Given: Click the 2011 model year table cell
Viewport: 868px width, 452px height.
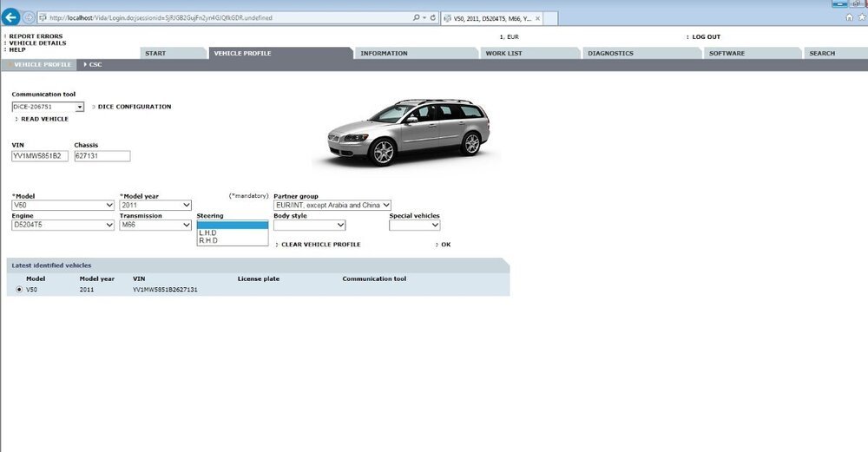Looking at the screenshot, I should tap(86, 290).
